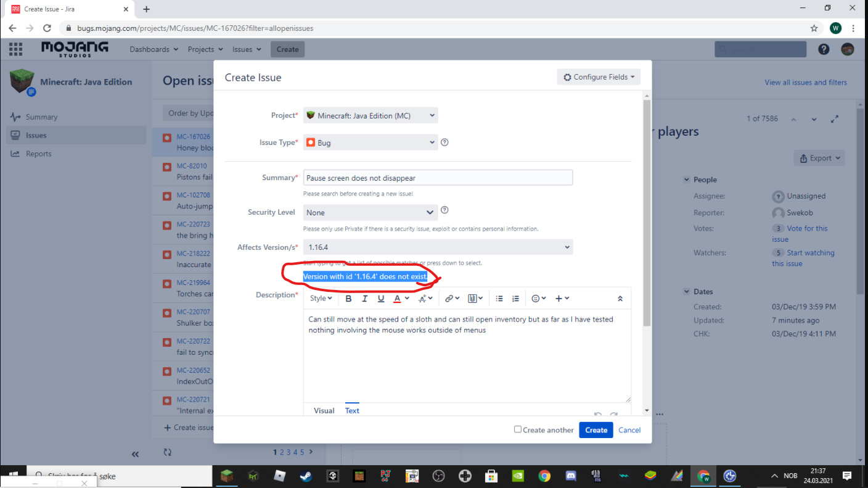Image resolution: width=868 pixels, height=488 pixels.
Task: Open the Dashboards menu
Action: tap(154, 49)
